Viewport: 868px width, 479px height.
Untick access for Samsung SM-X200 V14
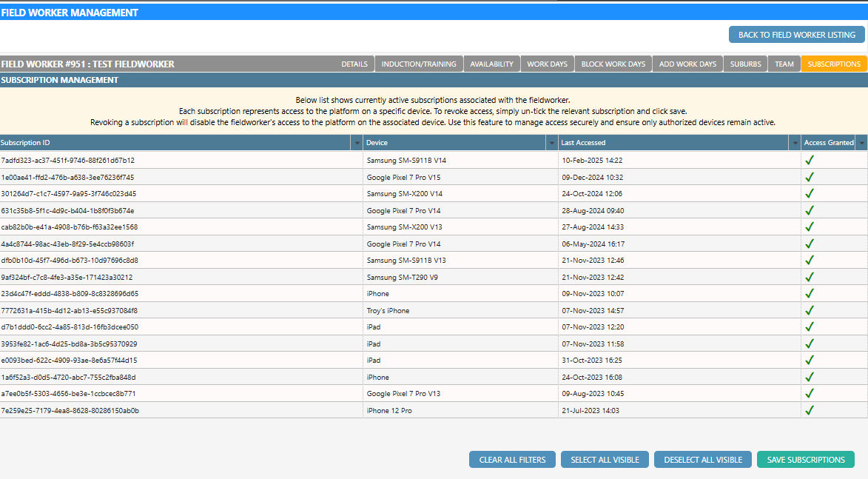pos(809,193)
